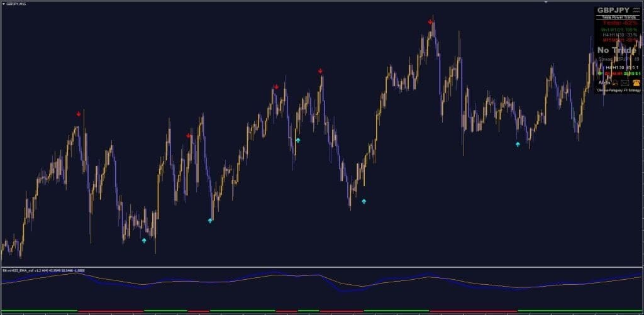
Task: Click the Olimpia-Paraguay FX Strategy text
Action: click(x=618, y=90)
